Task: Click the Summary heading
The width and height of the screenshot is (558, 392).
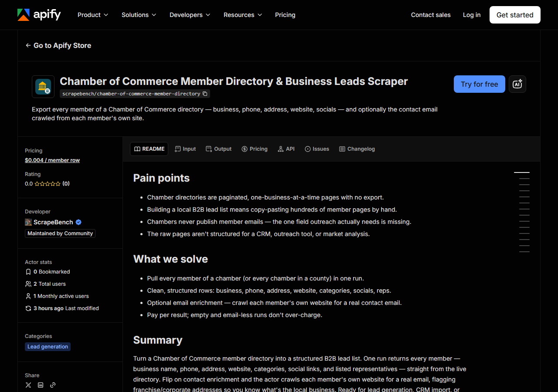Action: pos(158,340)
